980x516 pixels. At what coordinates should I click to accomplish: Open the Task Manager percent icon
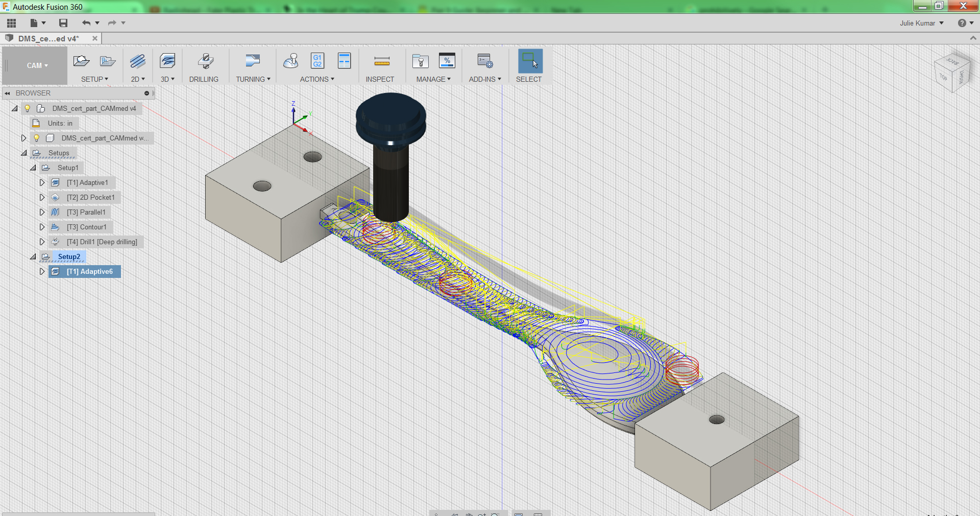pyautogui.click(x=447, y=61)
